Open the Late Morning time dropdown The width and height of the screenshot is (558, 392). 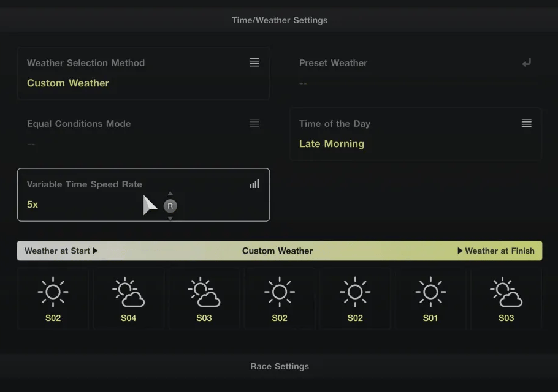[x=416, y=134]
